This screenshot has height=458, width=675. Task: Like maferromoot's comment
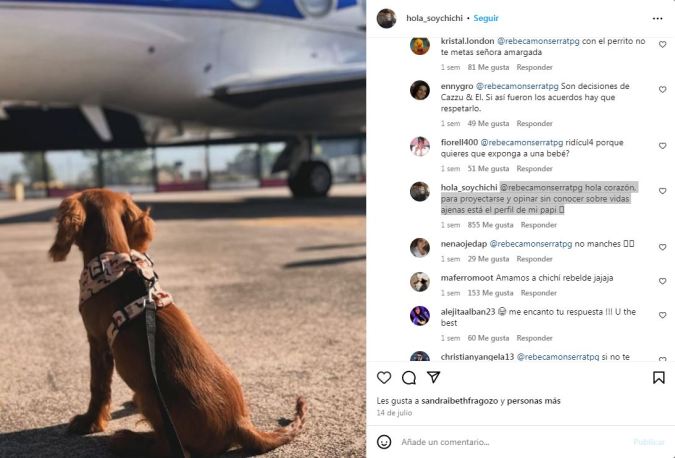[662, 281]
